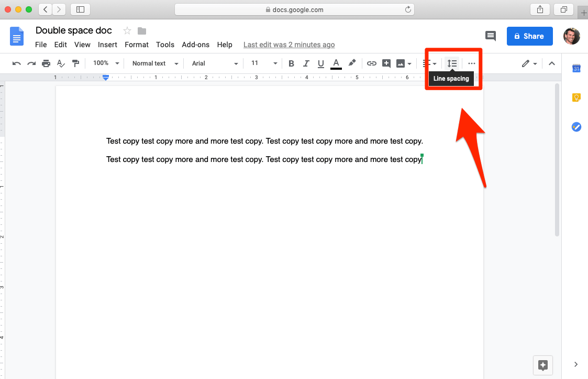
Task: Open the Edit menu
Action: 60,45
